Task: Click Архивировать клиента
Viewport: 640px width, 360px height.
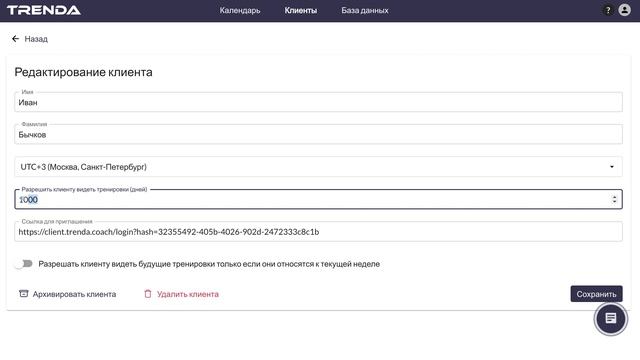Action: pyautogui.click(x=67, y=294)
